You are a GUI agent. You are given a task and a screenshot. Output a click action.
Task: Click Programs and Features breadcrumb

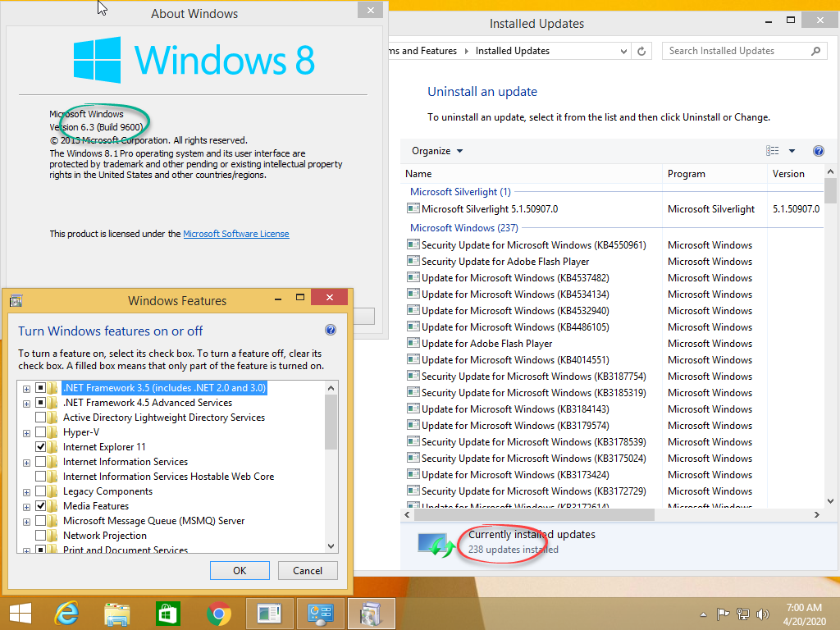click(x=423, y=51)
